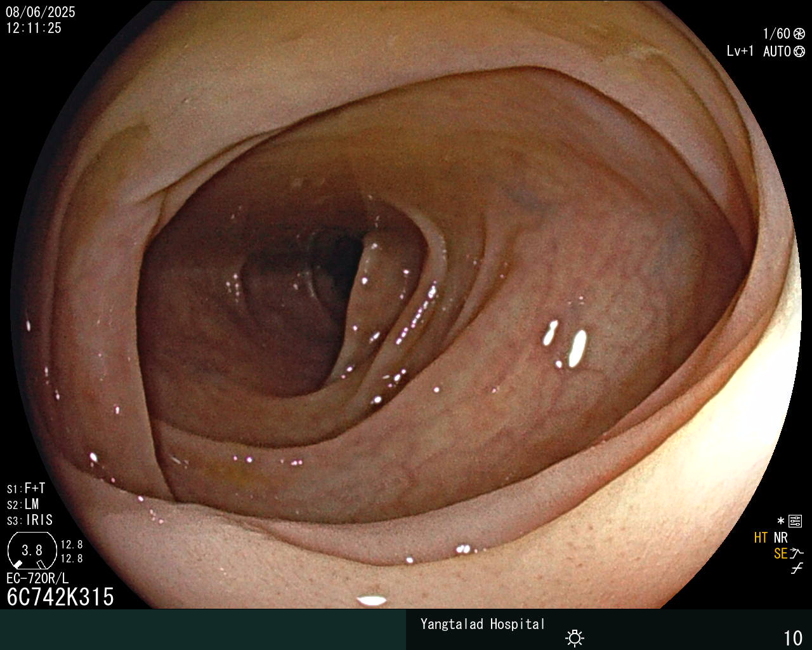Click the scope channel diagram showing 3.8
Screen dimensions: 812x650
point(32,550)
